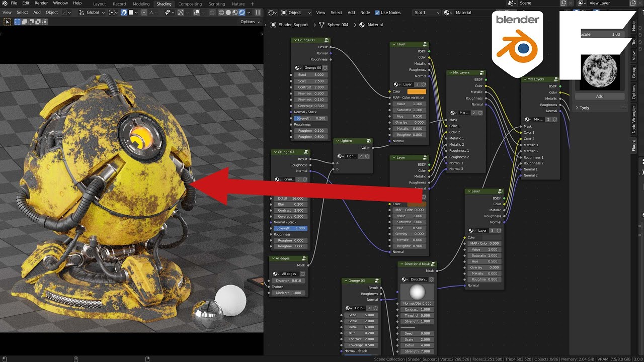The image size is (644, 362).
Task: Switch viewport to solid shading
Action: [x=228, y=13]
